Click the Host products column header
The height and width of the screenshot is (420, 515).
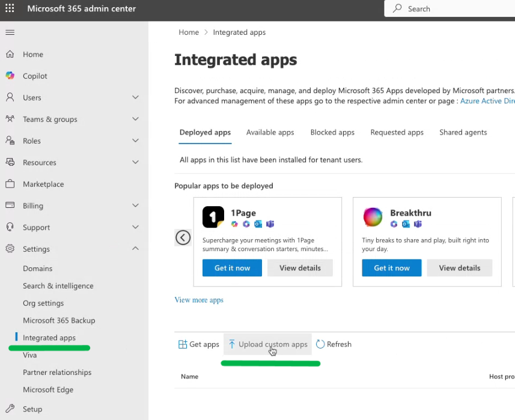502,376
